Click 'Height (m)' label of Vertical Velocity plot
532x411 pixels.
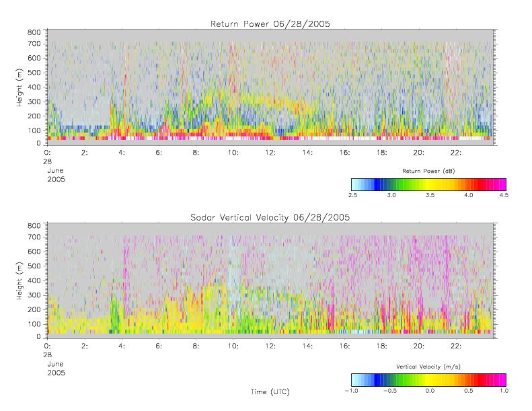pyautogui.click(x=20, y=281)
